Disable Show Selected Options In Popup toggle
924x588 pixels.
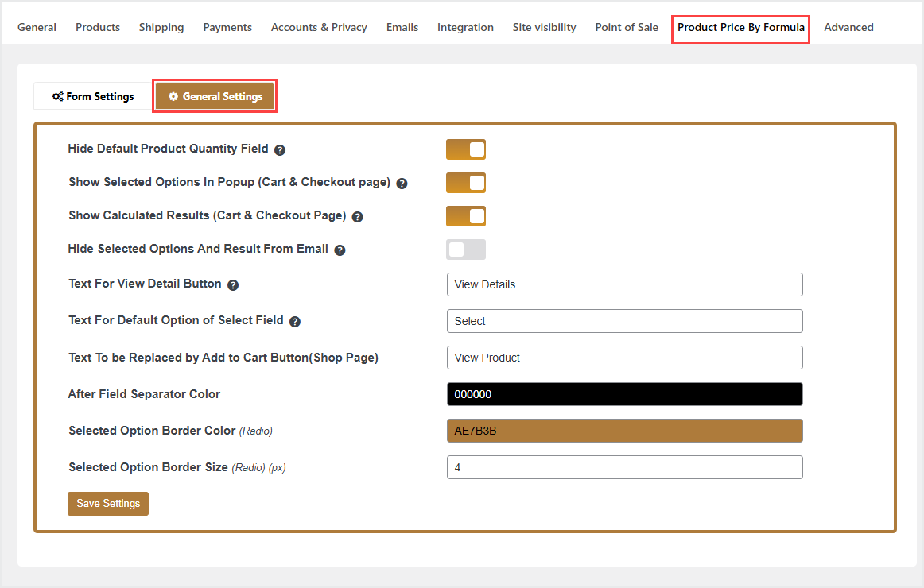coord(466,183)
